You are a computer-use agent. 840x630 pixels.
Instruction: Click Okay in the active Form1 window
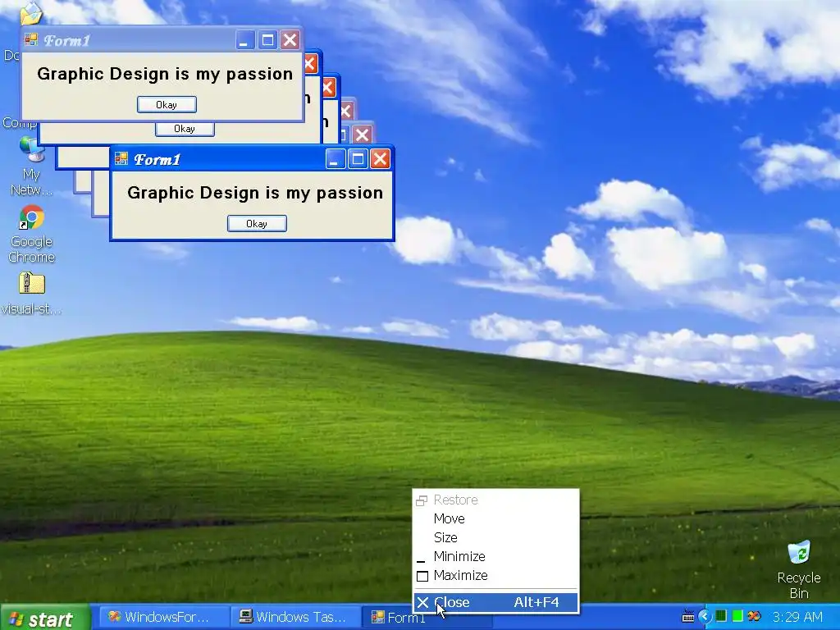tap(257, 223)
